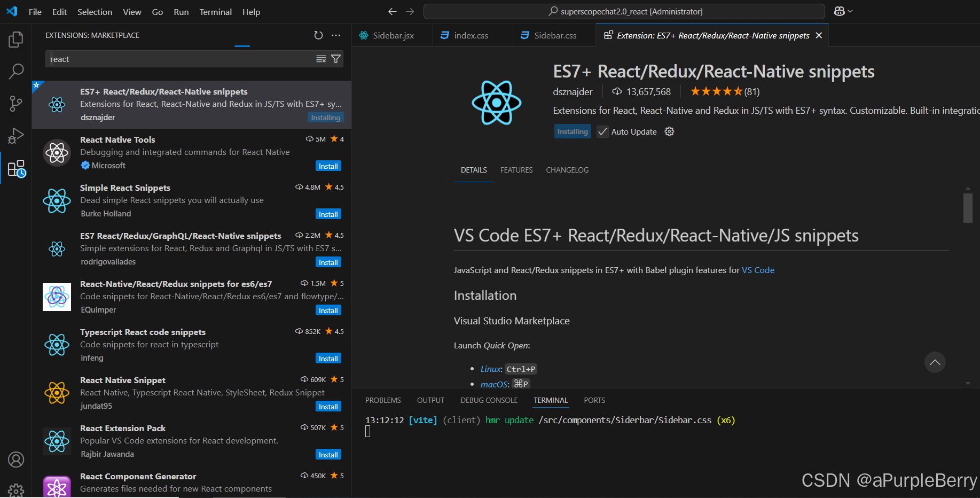Open the View menu
The width and height of the screenshot is (980, 498).
point(132,12)
